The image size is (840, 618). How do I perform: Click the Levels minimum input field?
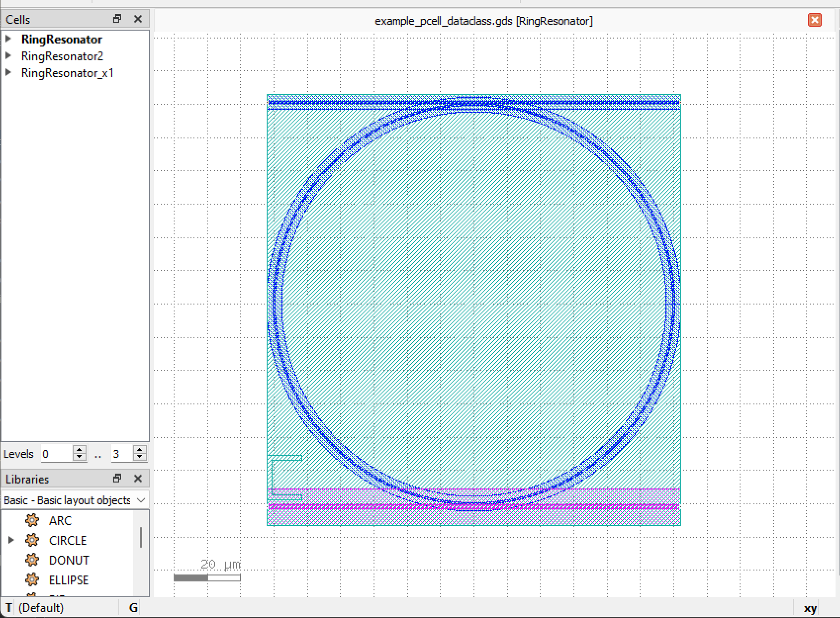(x=57, y=453)
